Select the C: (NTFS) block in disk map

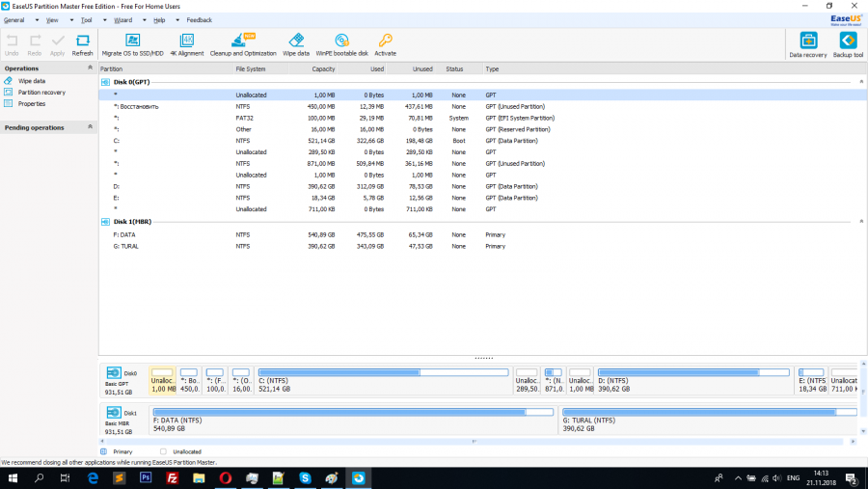click(383, 380)
